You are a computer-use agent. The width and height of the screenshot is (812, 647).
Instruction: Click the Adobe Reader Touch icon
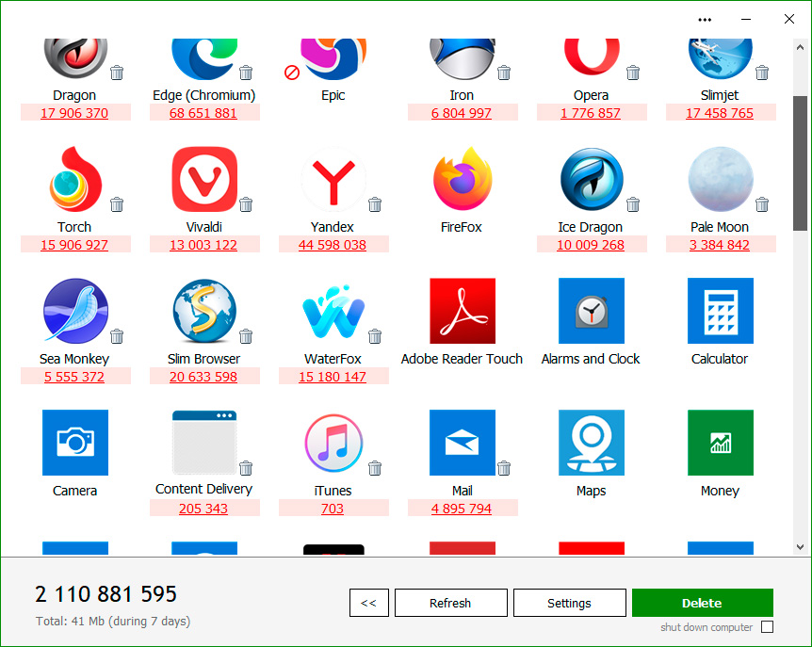462,312
